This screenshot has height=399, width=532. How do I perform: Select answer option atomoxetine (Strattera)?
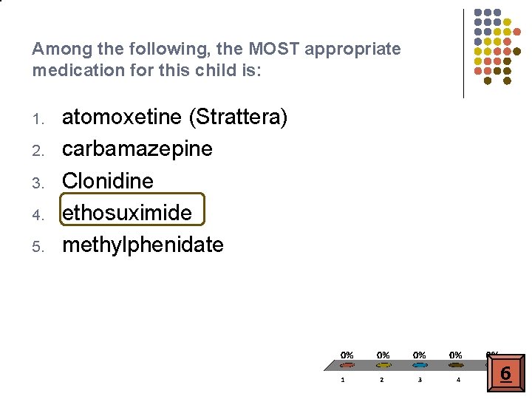174,117
